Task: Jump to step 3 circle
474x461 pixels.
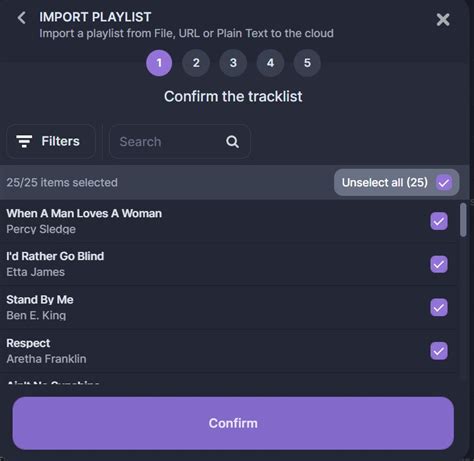Action: point(233,63)
